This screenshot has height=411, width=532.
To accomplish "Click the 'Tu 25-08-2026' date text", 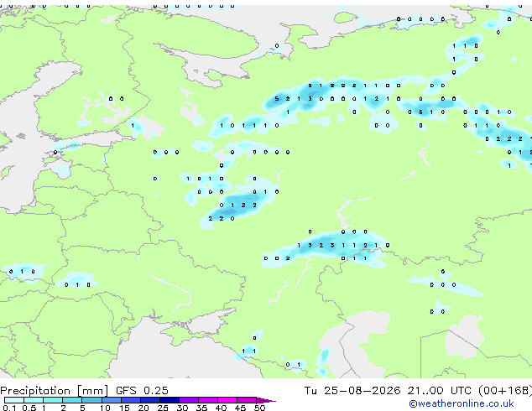I will coord(352,391).
